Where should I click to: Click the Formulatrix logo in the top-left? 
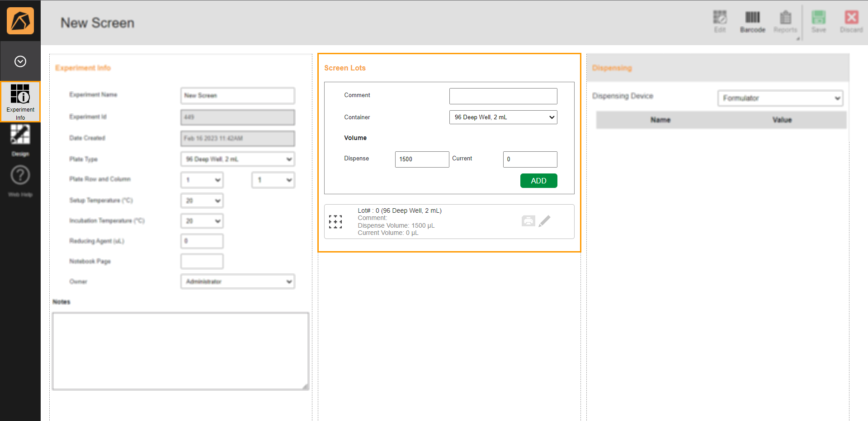20,20
